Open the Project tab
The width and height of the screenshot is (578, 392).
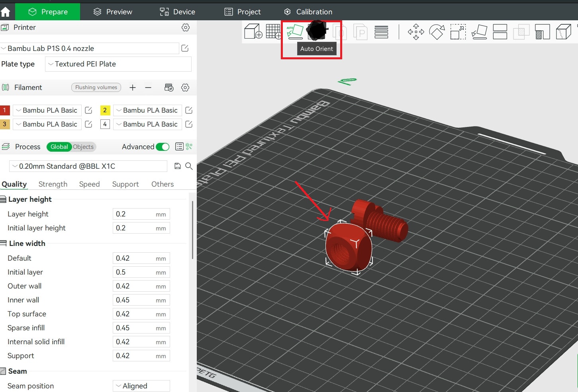pos(243,12)
